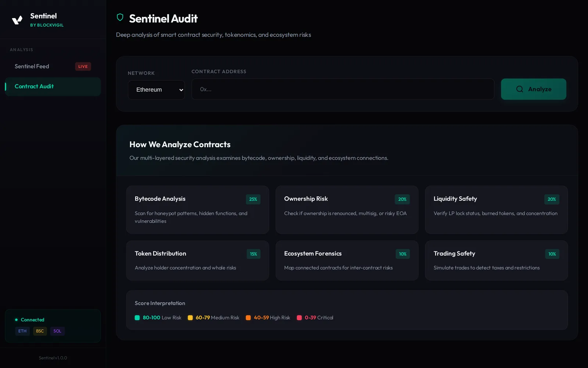Click the green Connected status dot

click(x=16, y=320)
